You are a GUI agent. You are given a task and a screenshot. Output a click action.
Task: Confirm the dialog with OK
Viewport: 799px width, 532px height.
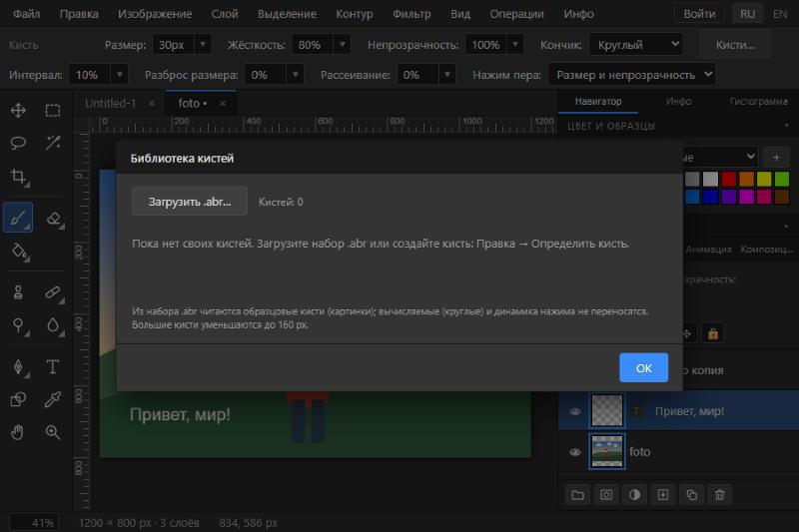tap(643, 367)
